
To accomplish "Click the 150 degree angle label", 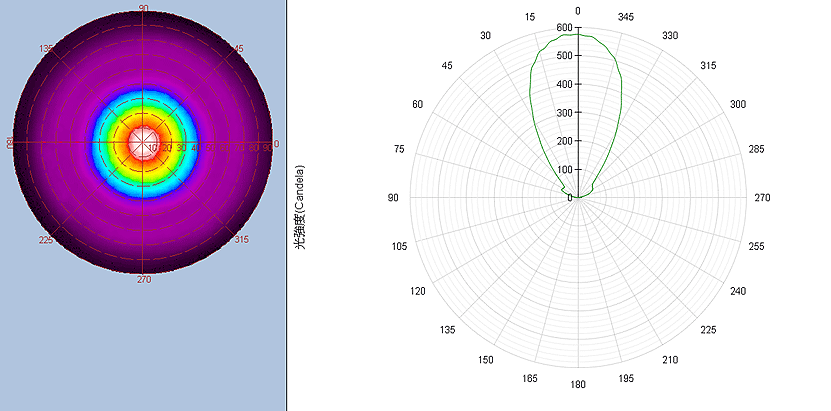I will tap(486, 360).
